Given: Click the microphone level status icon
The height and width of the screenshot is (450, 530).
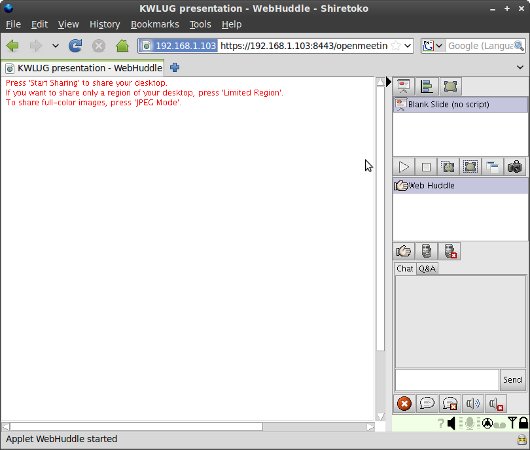Looking at the screenshot, I should click(469, 423).
